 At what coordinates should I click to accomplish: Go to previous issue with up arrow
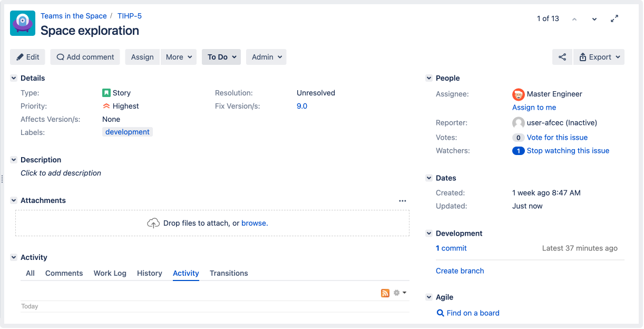(x=574, y=19)
